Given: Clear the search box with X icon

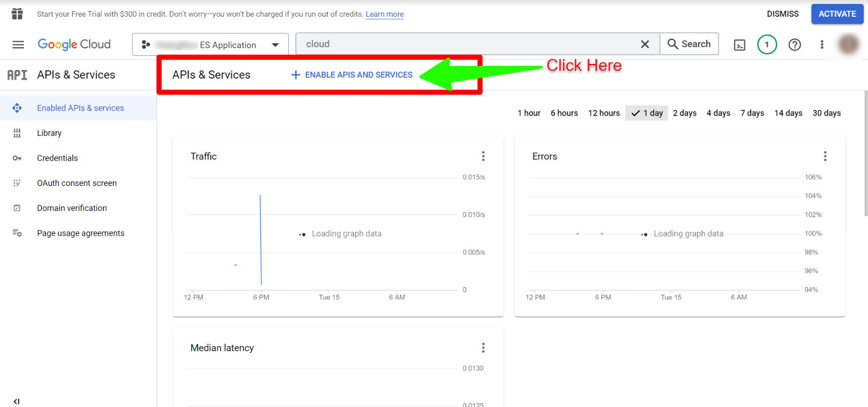Looking at the screenshot, I should pos(645,44).
